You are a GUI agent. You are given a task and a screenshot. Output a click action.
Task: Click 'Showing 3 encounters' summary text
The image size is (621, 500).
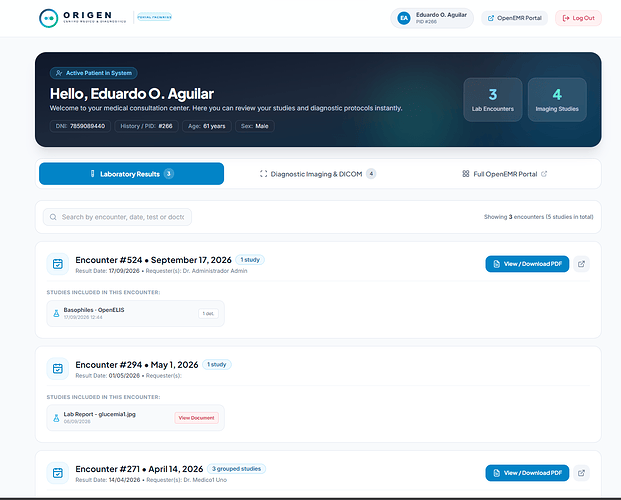[x=538, y=217]
